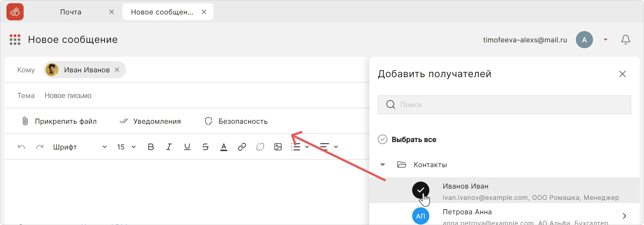Select the Контакты folder label
Viewport: 644px width, 225px height.
pos(430,165)
